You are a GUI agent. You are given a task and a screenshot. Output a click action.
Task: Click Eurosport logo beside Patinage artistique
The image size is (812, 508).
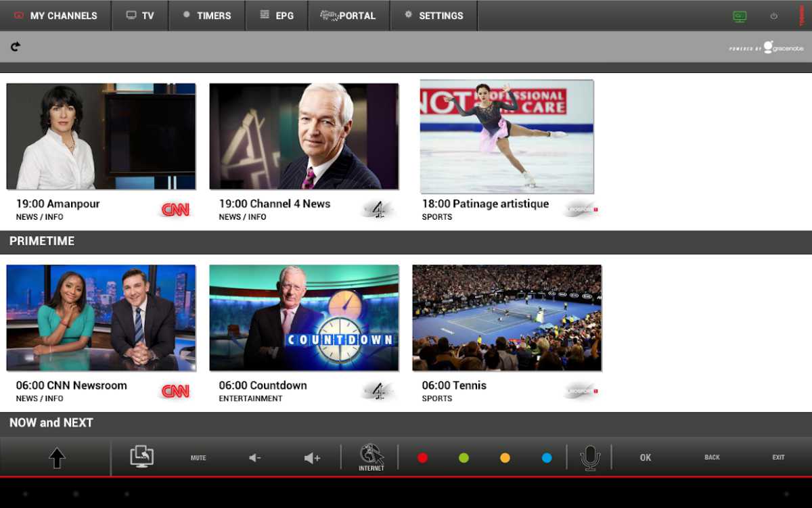581,210
